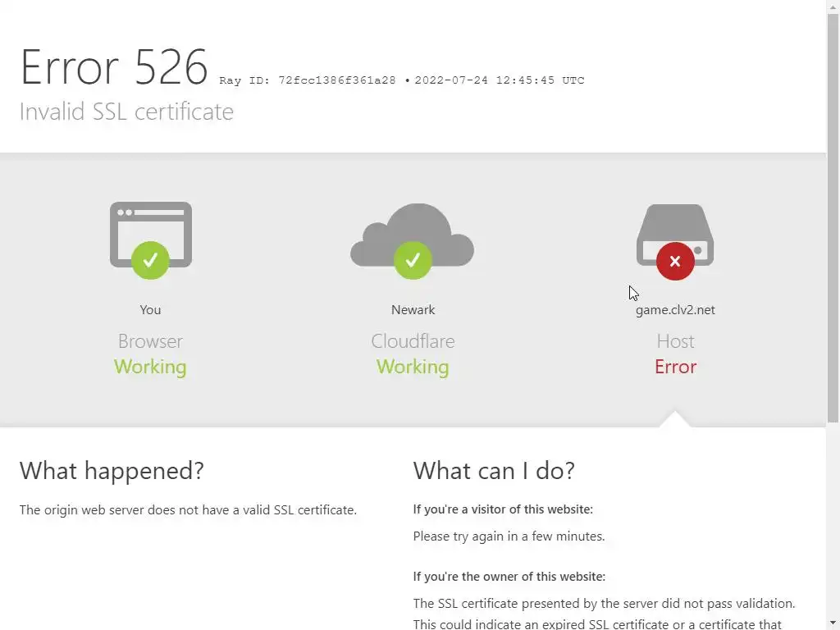The width and height of the screenshot is (840, 630).
Task: Click 'If you're the owner of this website:' text
Action: 509,577
